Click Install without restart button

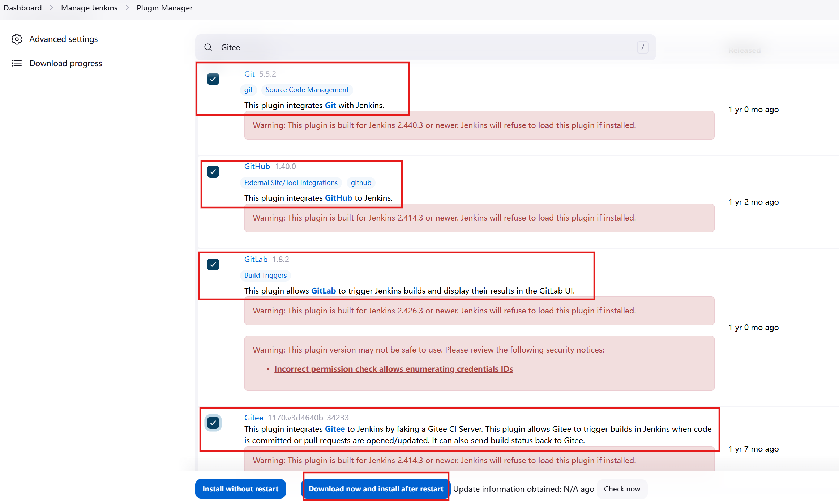pos(240,489)
